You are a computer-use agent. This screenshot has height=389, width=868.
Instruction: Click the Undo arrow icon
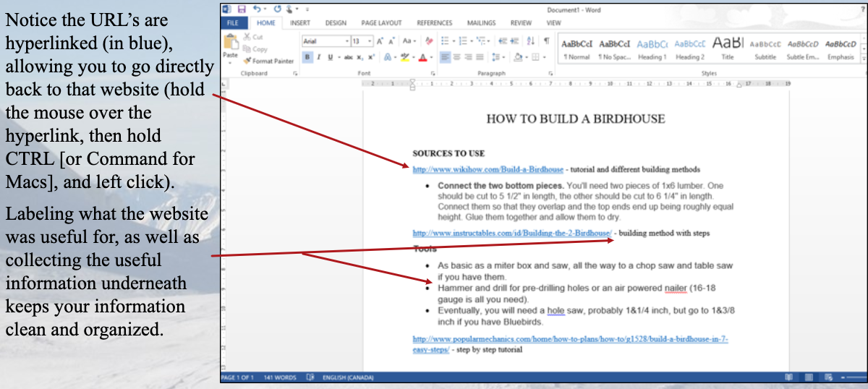[256, 9]
